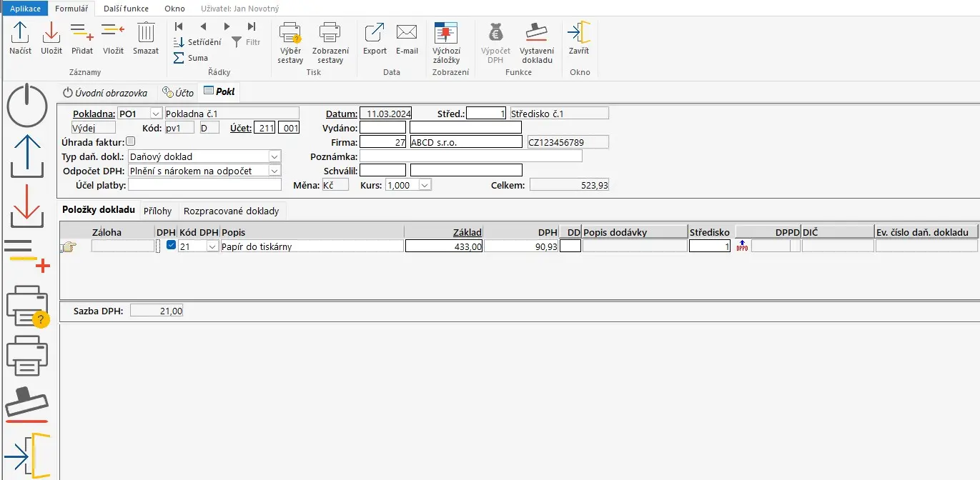This screenshot has width=980, height=480.
Task: Open Výběr sestavy printer icon
Action: coord(290,33)
